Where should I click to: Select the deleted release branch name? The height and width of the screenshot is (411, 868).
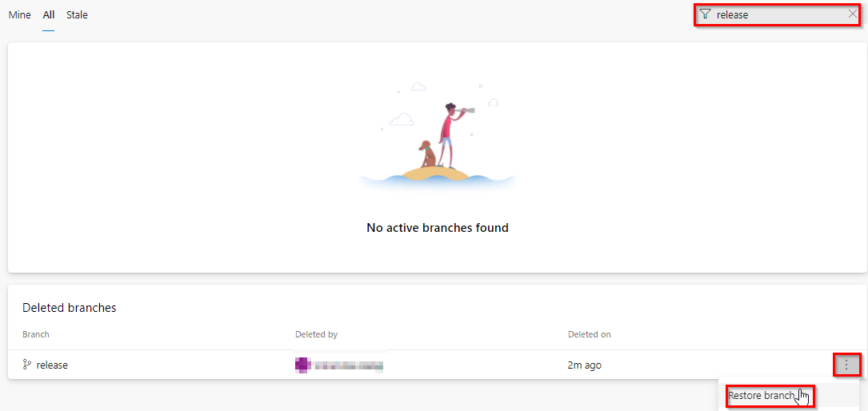[x=52, y=365]
